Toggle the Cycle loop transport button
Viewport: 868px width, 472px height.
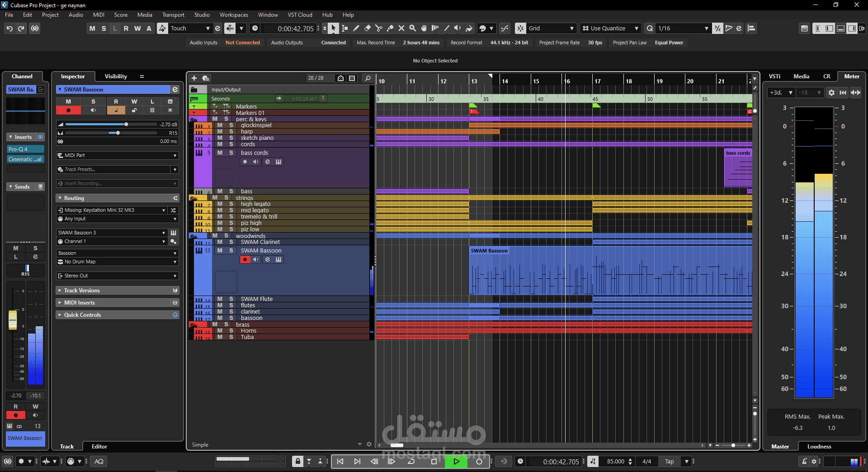pos(411,462)
